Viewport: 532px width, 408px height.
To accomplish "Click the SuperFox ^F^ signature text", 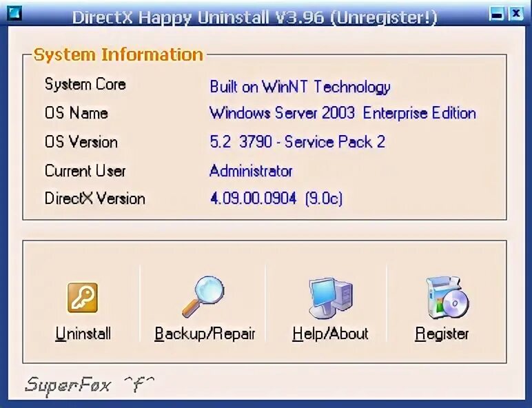I will [x=90, y=385].
